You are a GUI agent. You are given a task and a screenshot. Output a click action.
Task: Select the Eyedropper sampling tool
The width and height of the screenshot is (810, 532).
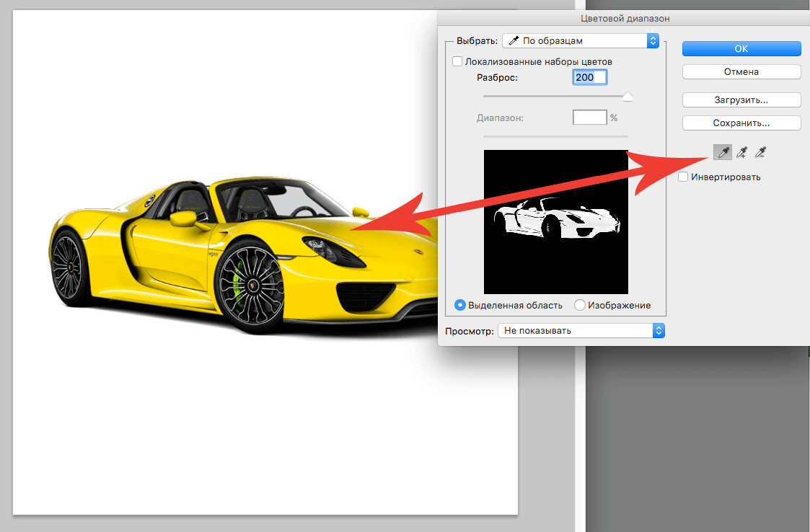[722, 152]
